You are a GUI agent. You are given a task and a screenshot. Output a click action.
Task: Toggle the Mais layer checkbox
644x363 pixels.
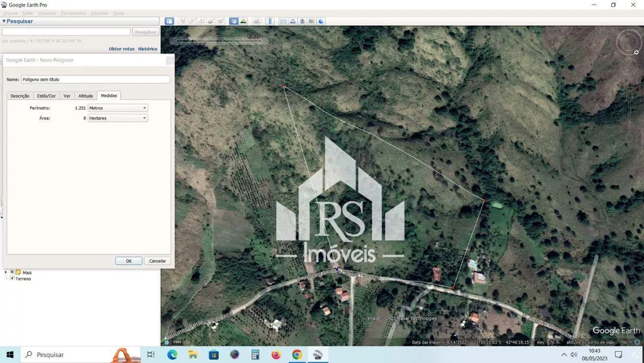click(x=12, y=272)
